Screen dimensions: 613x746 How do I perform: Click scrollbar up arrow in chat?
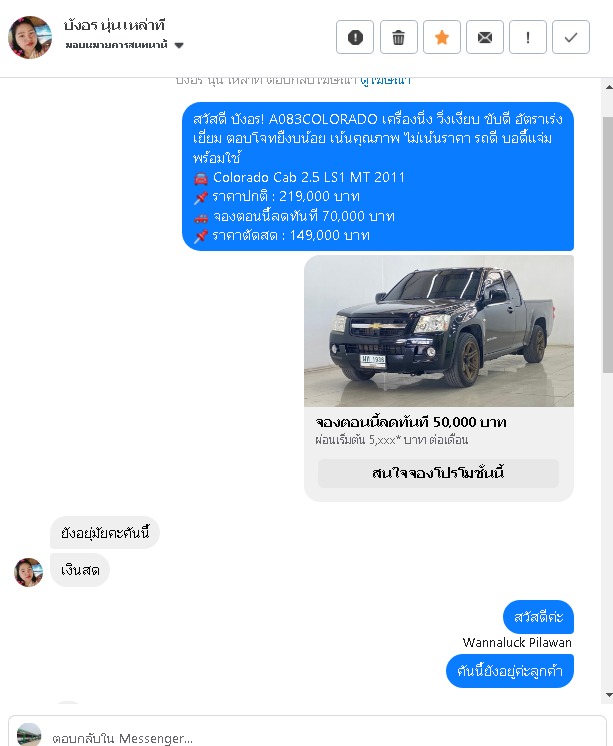(x=608, y=88)
